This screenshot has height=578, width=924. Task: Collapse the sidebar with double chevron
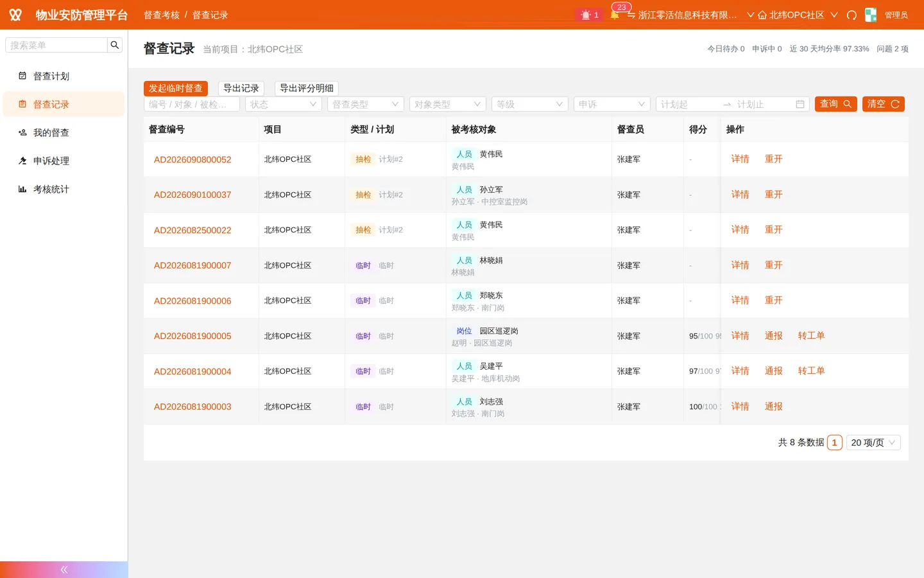click(x=64, y=570)
